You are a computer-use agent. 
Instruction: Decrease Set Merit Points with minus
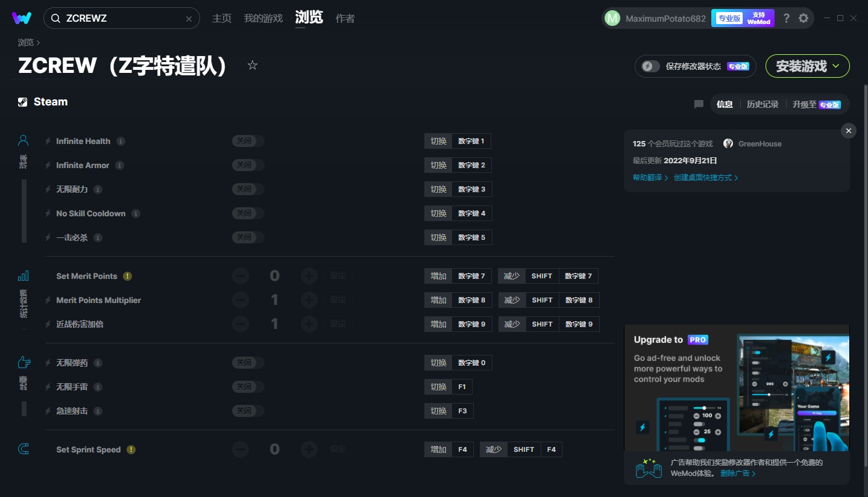[240, 276]
